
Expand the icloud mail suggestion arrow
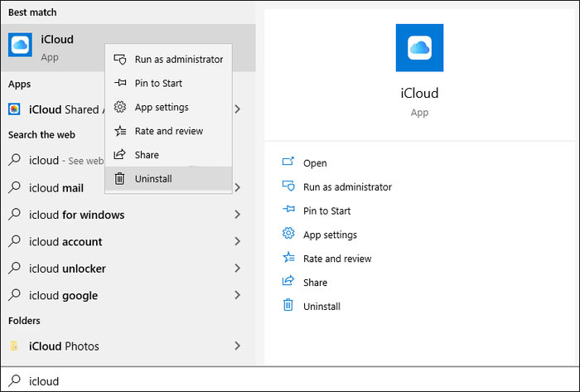pyautogui.click(x=238, y=187)
